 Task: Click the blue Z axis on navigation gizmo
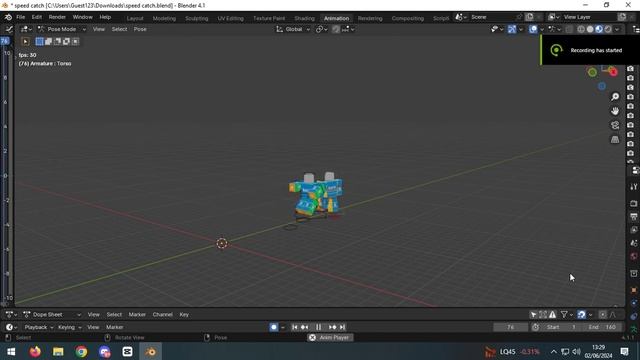(x=602, y=86)
